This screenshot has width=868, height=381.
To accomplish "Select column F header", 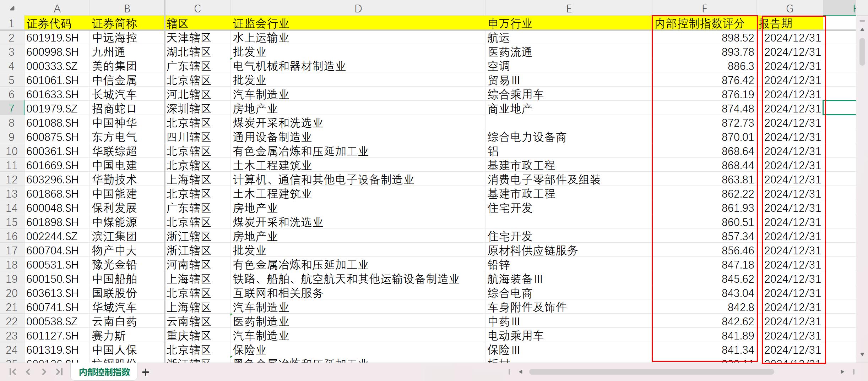I will click(x=704, y=9).
